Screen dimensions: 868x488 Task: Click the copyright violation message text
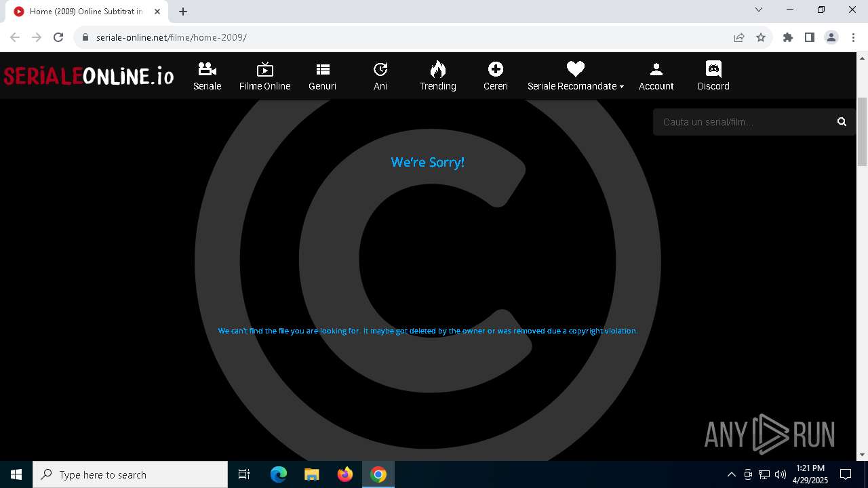pos(428,331)
